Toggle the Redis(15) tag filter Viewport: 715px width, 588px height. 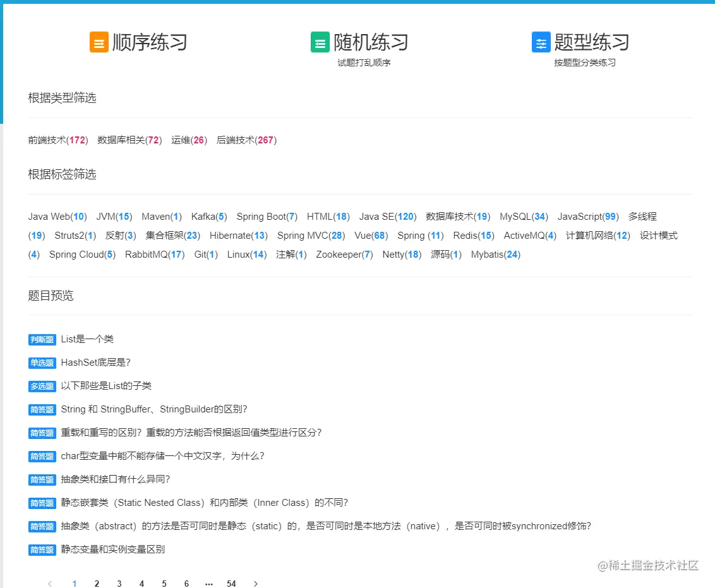(x=473, y=235)
